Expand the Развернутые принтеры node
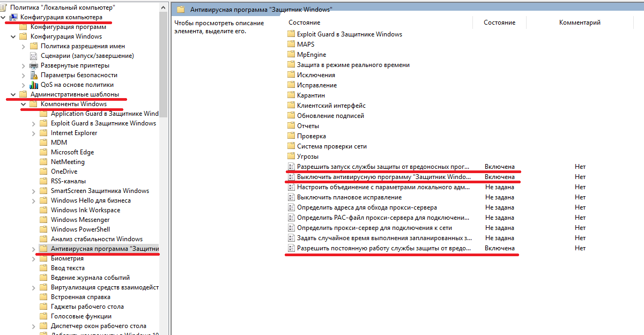Viewport: 644px width, 335px height. (24, 65)
